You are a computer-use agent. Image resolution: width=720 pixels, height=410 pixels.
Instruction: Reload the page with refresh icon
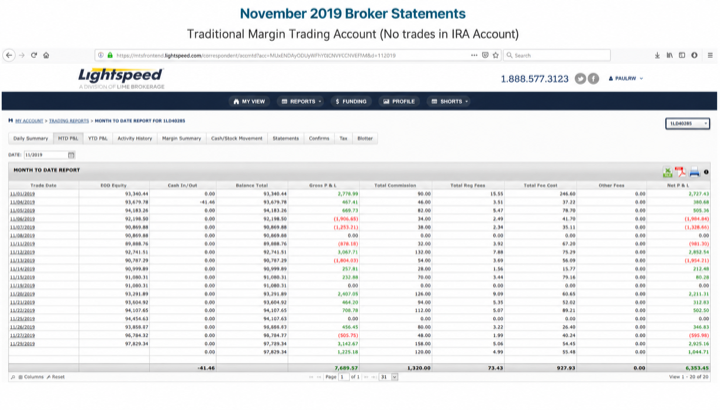(34, 55)
